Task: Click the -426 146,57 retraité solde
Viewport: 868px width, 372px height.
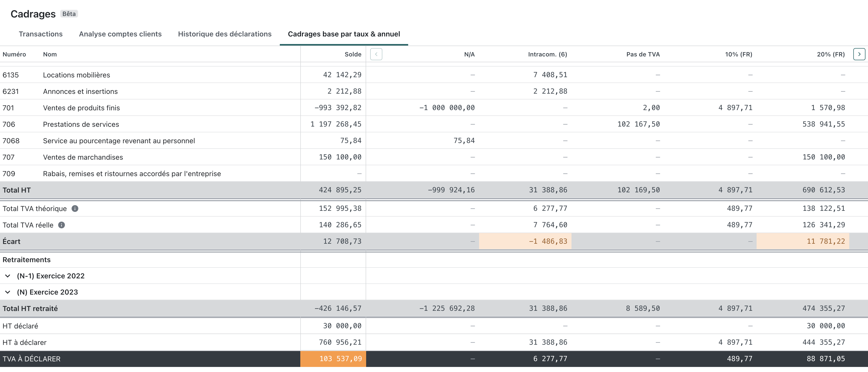Action: pyautogui.click(x=338, y=308)
